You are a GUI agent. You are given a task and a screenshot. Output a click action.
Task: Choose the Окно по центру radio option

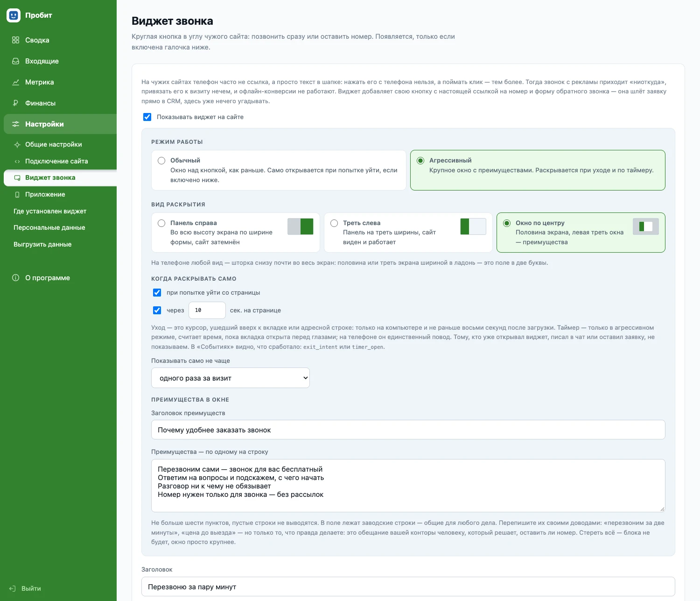pos(507,223)
